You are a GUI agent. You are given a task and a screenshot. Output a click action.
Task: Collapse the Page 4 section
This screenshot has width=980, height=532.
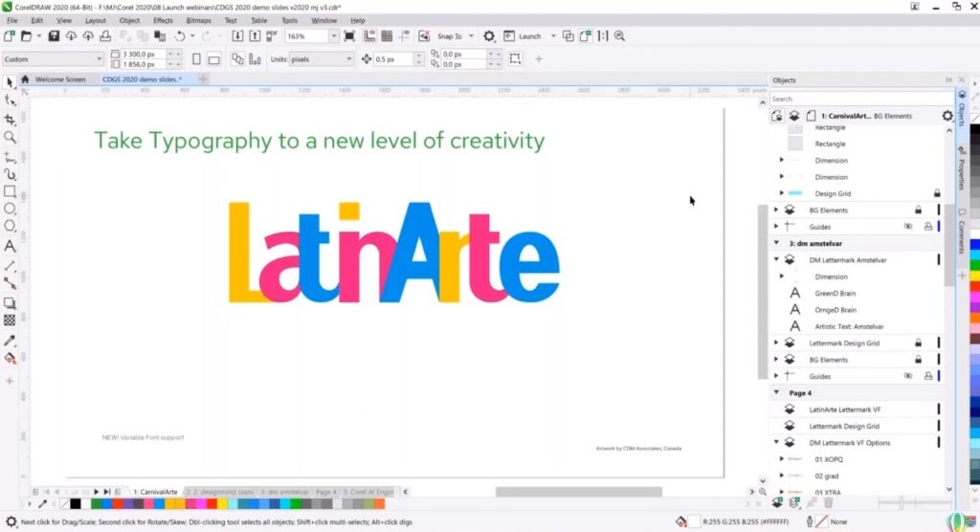[x=777, y=393]
